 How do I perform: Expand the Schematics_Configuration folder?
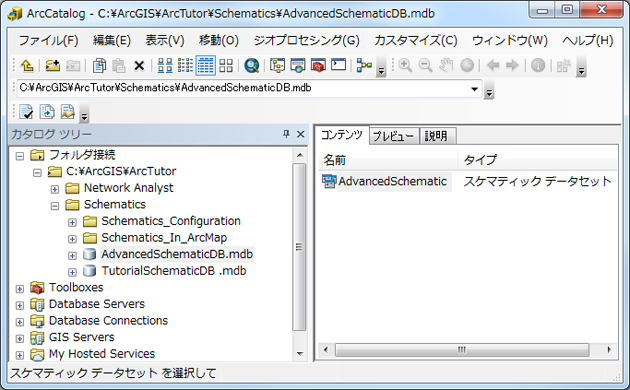72,223
